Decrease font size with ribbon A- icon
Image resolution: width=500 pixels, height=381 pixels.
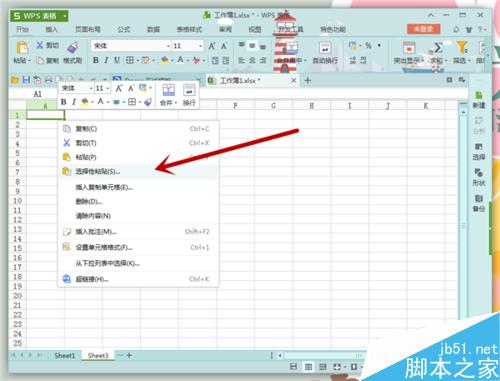224,46
